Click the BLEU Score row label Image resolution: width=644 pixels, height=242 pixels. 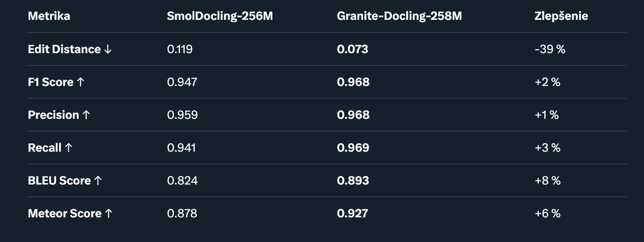coord(65,181)
